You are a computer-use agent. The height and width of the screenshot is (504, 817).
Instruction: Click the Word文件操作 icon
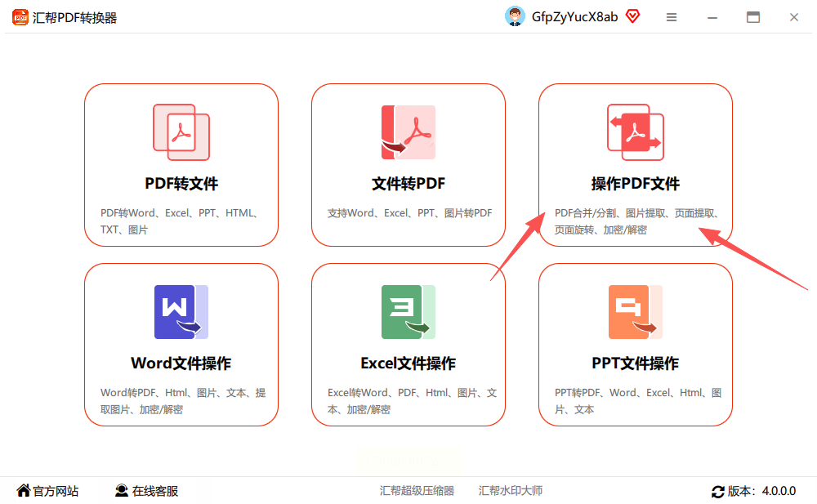point(181,312)
